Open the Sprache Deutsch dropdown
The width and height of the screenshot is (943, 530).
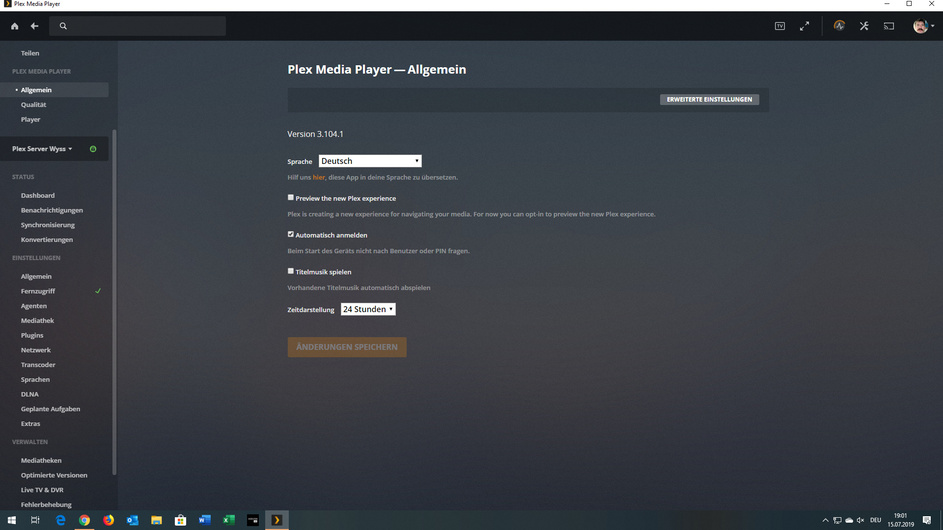click(x=370, y=161)
